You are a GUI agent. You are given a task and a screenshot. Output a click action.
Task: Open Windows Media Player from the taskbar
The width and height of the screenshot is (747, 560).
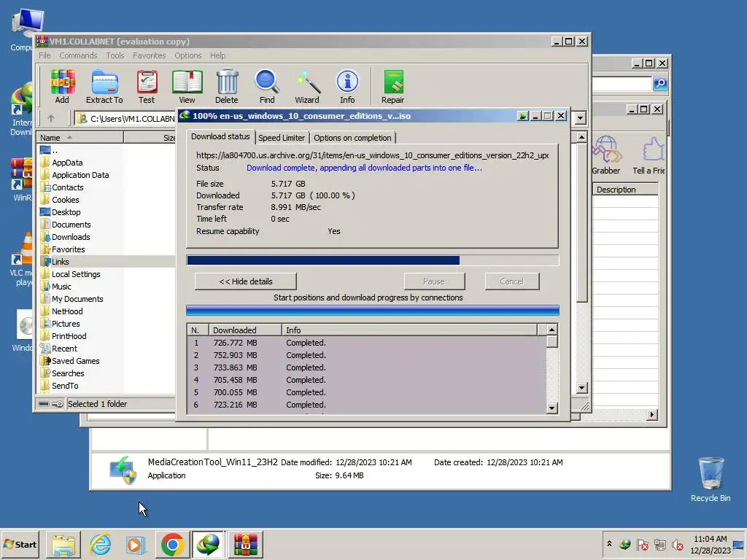136,544
